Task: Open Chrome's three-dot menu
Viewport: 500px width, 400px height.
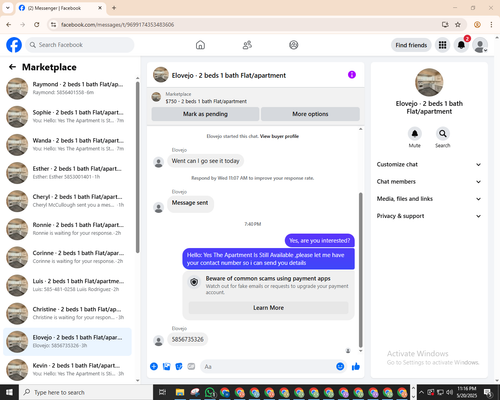Action: [x=491, y=24]
